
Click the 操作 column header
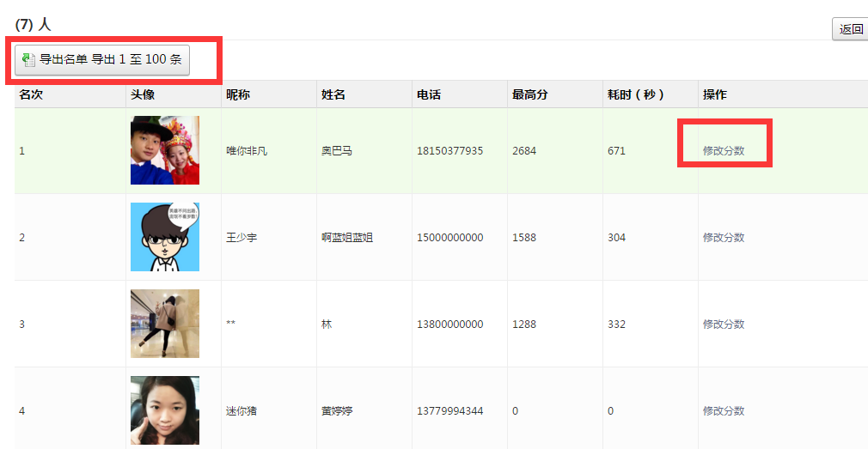tap(715, 94)
